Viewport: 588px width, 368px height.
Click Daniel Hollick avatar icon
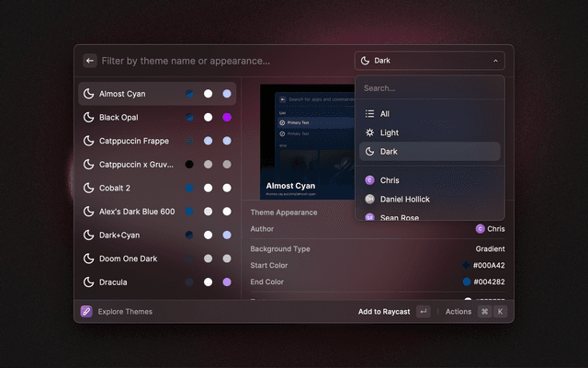(369, 199)
